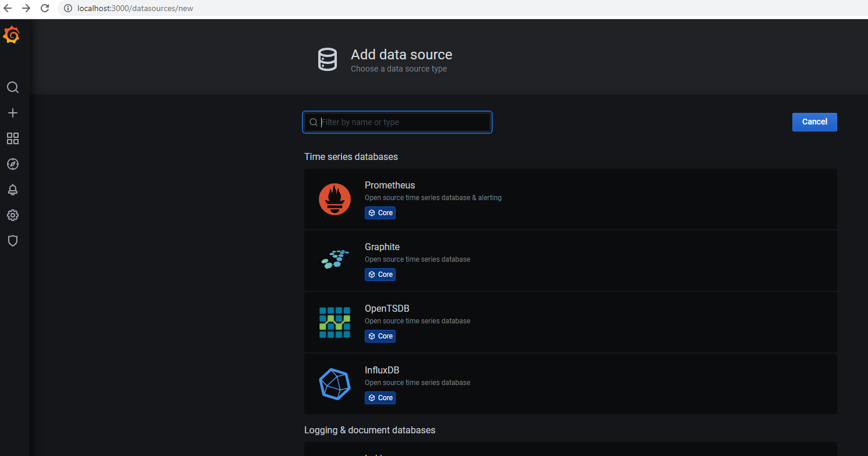
Task: Click the browser address bar URL
Action: pos(135,8)
